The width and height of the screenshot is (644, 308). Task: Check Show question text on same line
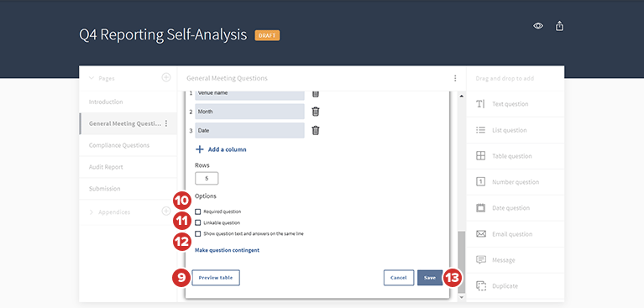tap(198, 234)
